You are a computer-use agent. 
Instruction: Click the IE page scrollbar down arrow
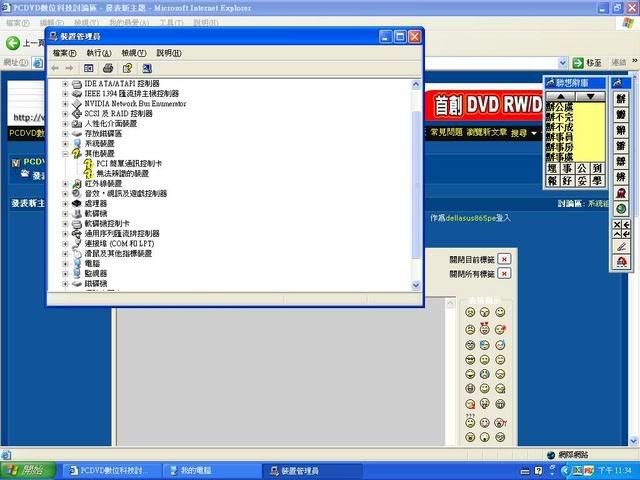(x=633, y=441)
